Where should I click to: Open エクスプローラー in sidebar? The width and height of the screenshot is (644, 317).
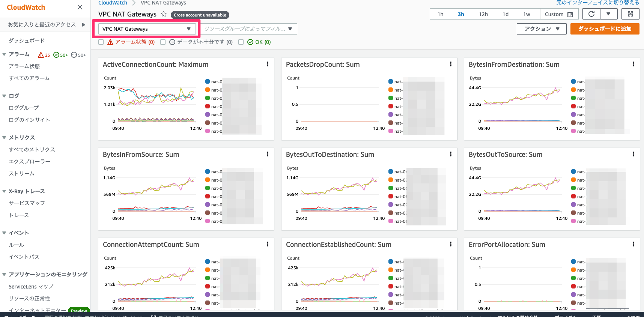tap(30, 161)
